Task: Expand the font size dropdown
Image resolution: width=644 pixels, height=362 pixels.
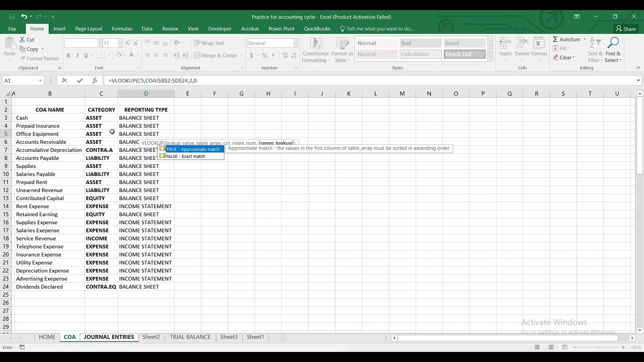Action: (x=119, y=43)
